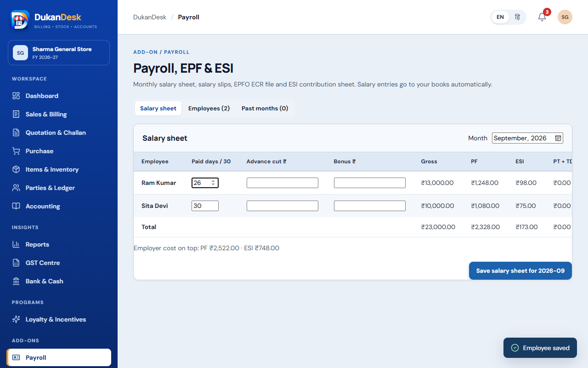
Task: Click the Items & Inventory box icon
Action: [x=16, y=169]
